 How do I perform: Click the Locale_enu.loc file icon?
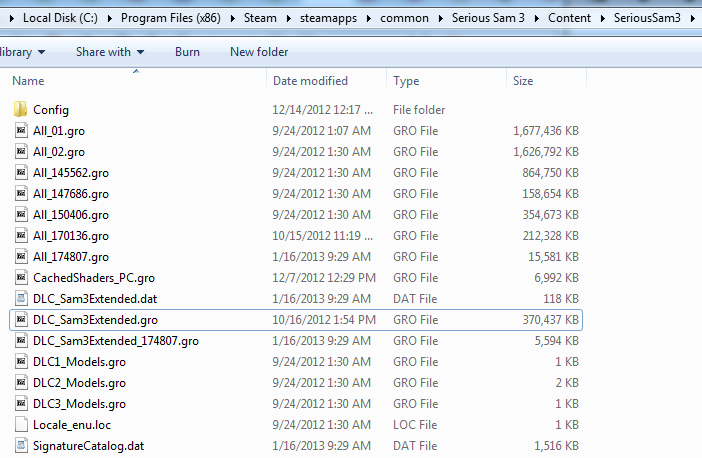pos(22,425)
